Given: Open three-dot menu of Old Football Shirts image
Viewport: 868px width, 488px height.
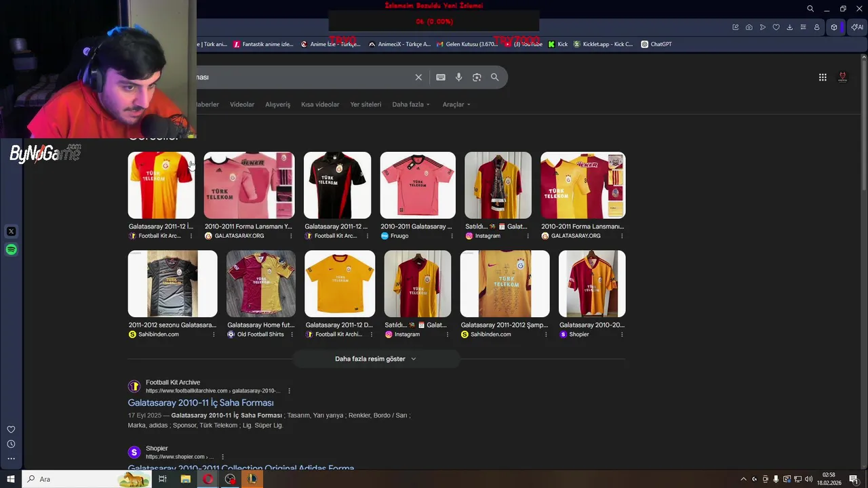Looking at the screenshot, I should click(x=292, y=334).
